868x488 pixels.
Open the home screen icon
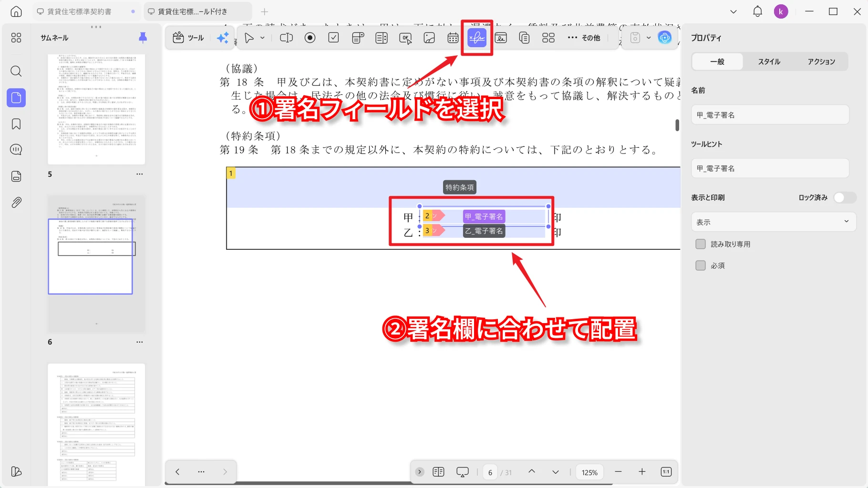click(16, 11)
